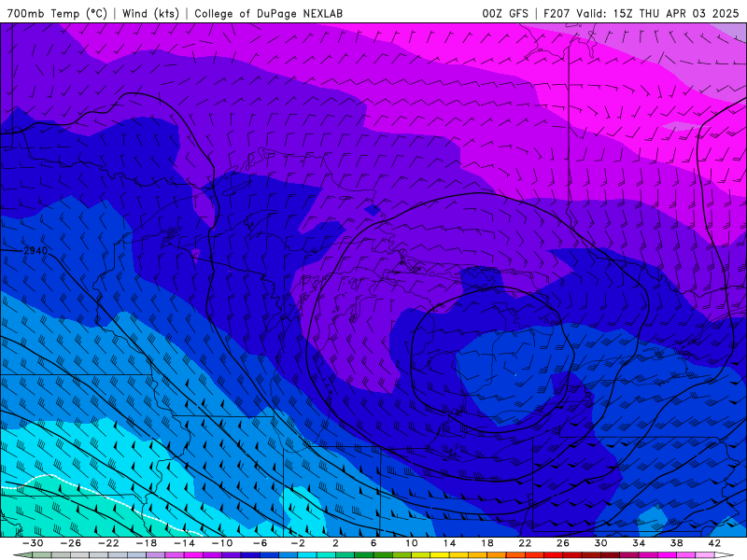Click the -10 colorbar tick label
Image resolution: width=747 pixels, height=560 pixels.
click(x=222, y=543)
